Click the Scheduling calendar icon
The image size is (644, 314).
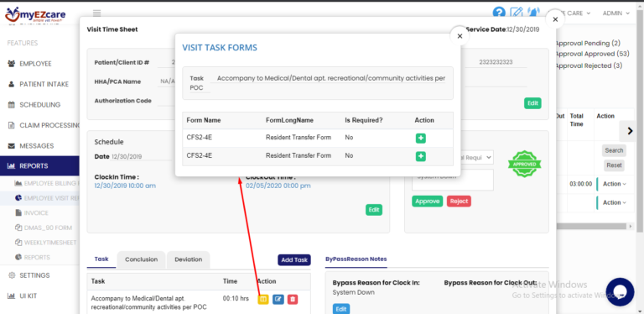(12, 105)
